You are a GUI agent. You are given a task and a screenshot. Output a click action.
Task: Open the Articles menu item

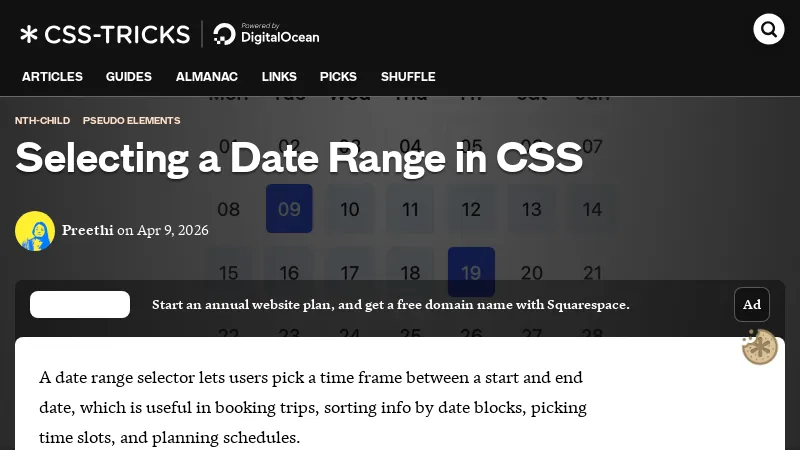pos(52,77)
